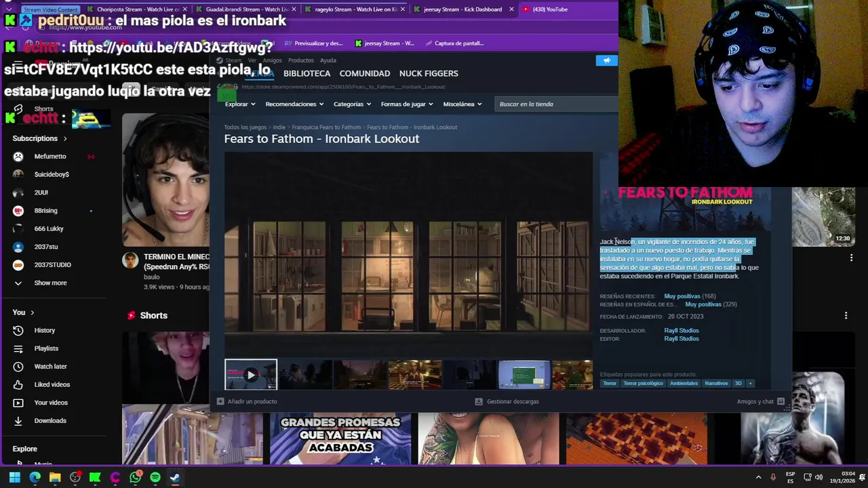The width and height of the screenshot is (868, 488).
Task: Switch to COMUNIDAD tab in Steam
Action: point(365,73)
